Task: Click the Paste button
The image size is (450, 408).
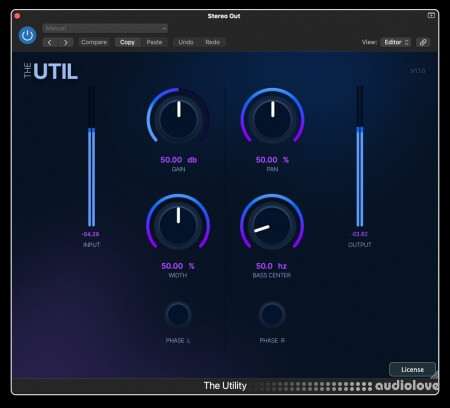Action: [154, 42]
